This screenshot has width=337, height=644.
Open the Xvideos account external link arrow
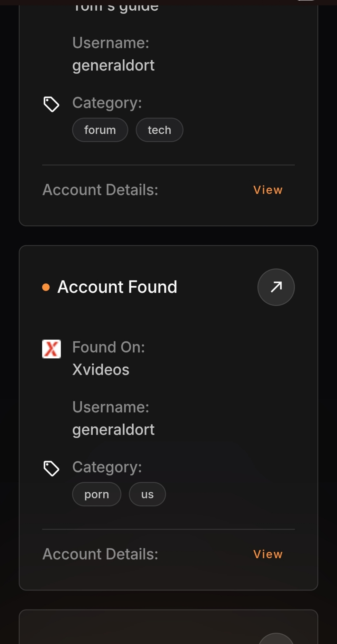pos(276,287)
